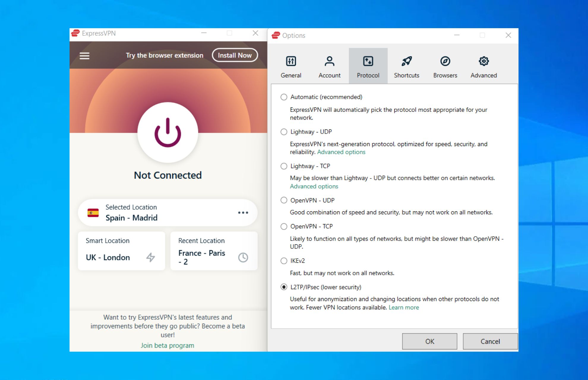This screenshot has width=588, height=380.
Task: Click the General sliders icon
Action: click(291, 61)
